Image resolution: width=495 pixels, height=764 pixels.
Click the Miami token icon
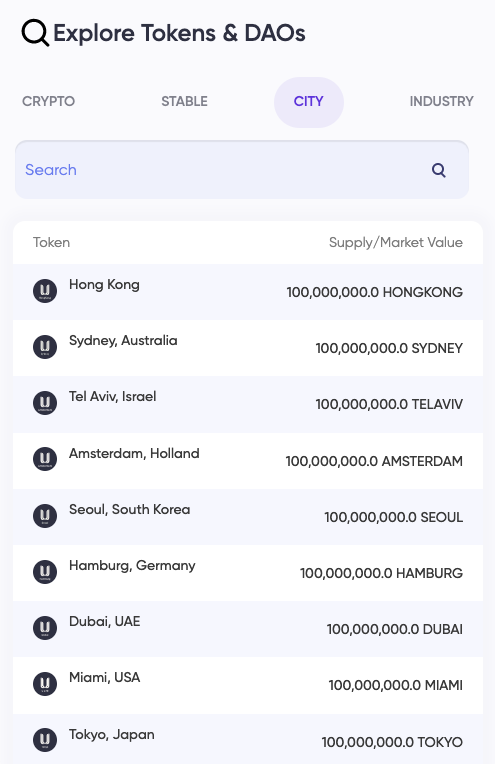coord(45,684)
